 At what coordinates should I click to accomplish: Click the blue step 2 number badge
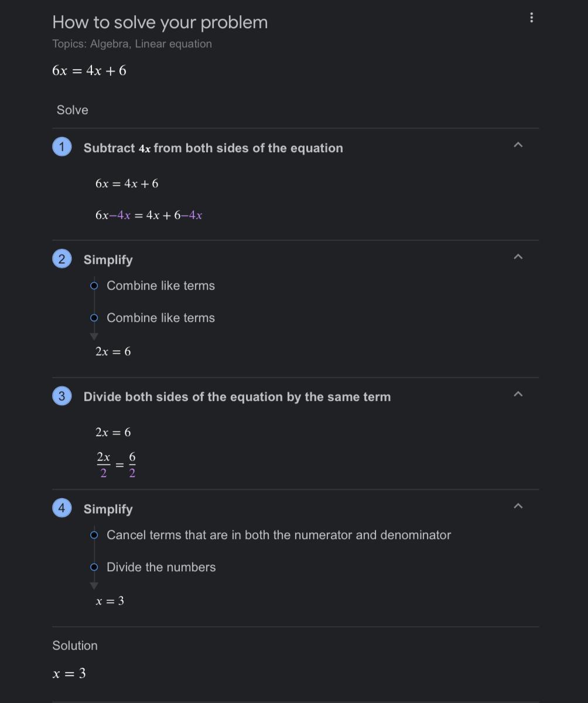[x=62, y=258]
